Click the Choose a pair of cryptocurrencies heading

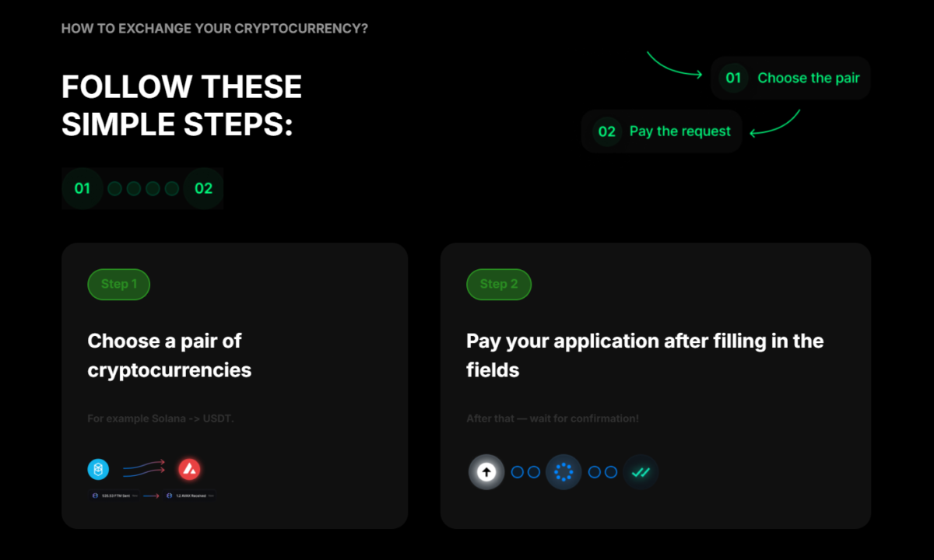tap(170, 355)
